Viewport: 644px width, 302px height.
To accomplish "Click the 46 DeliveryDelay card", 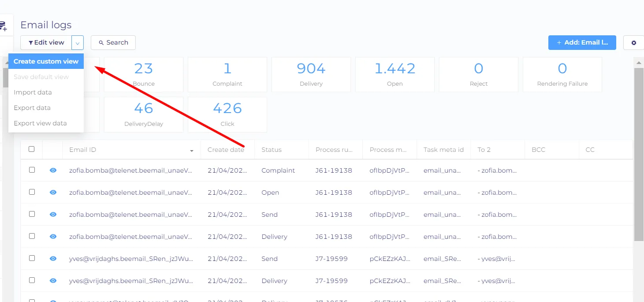I will pos(144,115).
